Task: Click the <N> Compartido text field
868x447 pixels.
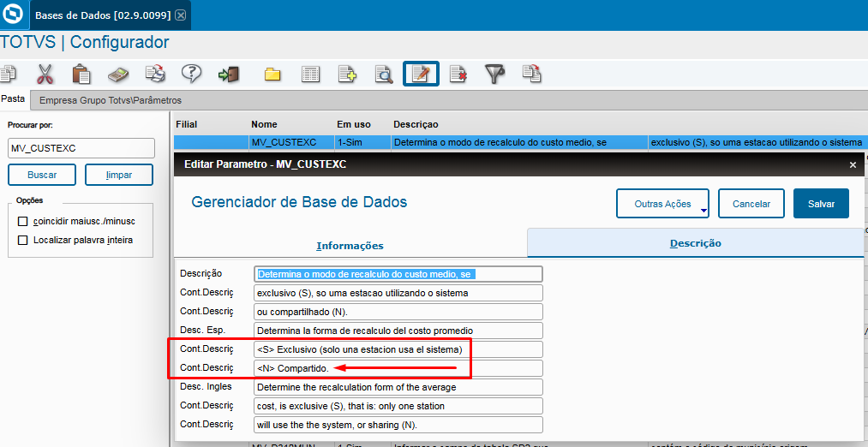Action: [398, 368]
